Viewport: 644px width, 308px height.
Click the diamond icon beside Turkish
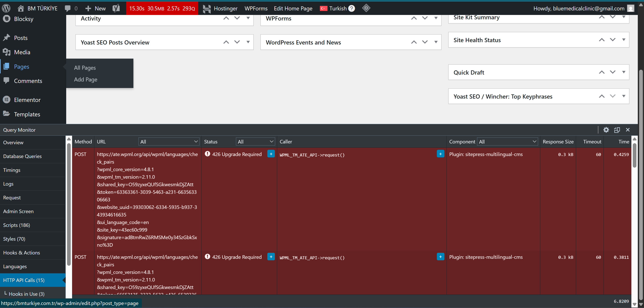click(366, 8)
